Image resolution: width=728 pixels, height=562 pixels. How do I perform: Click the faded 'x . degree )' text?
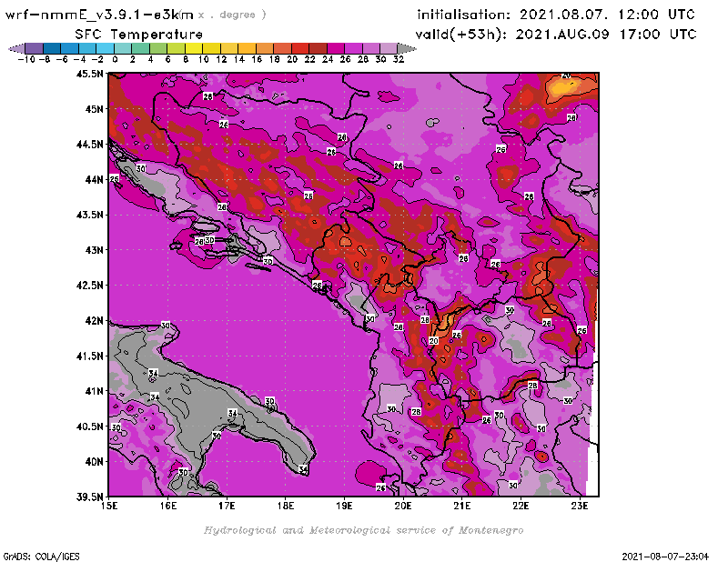pyautogui.click(x=232, y=15)
